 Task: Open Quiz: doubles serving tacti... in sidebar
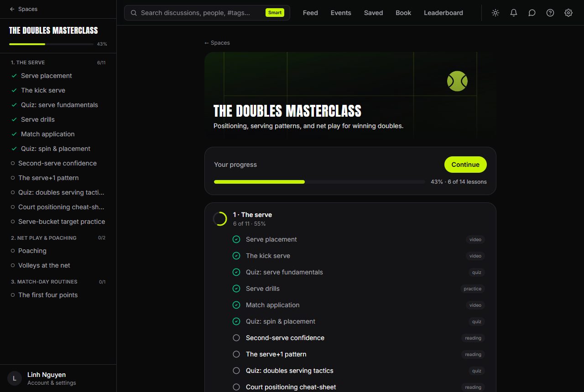[x=58, y=192]
